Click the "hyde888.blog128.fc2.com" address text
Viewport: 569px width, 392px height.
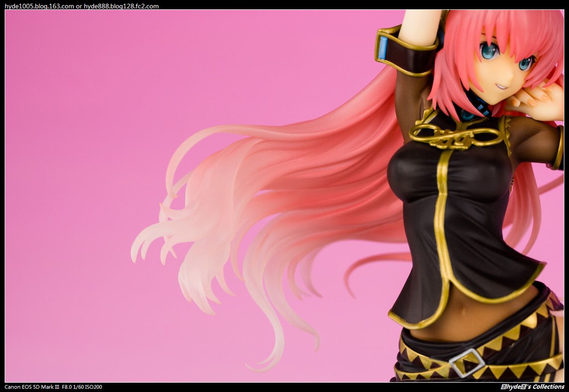click(121, 6)
